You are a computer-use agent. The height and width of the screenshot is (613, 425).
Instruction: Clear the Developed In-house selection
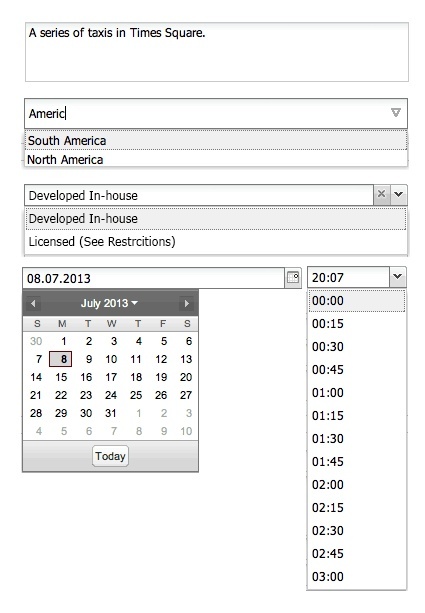(x=381, y=194)
